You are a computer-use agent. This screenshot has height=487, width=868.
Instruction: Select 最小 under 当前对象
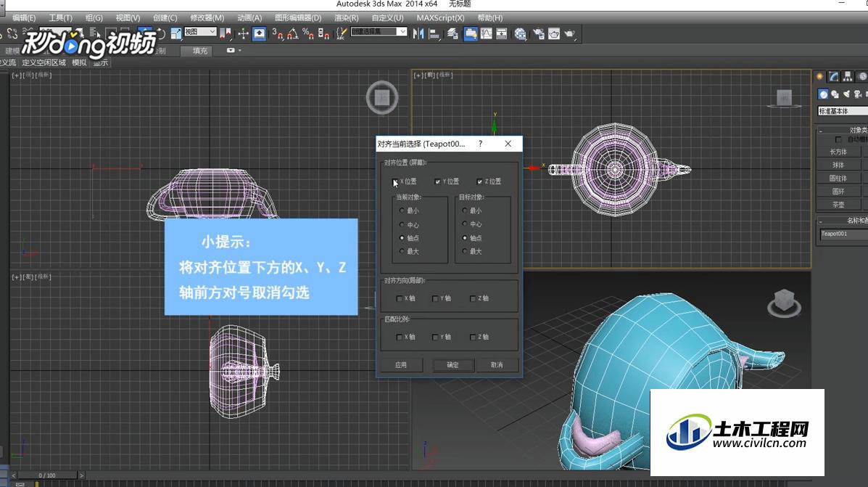point(402,210)
